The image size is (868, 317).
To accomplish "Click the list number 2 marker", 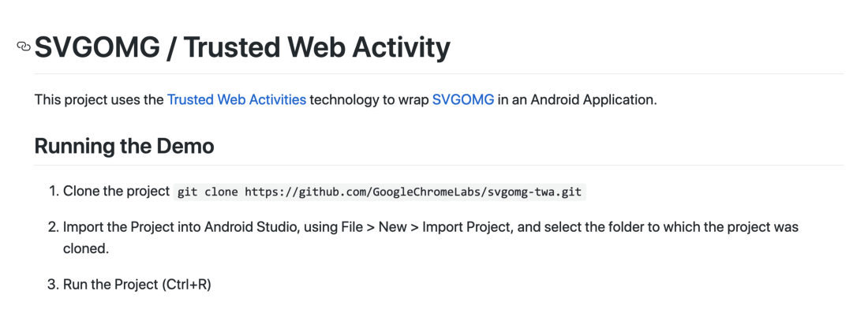I will [53, 227].
